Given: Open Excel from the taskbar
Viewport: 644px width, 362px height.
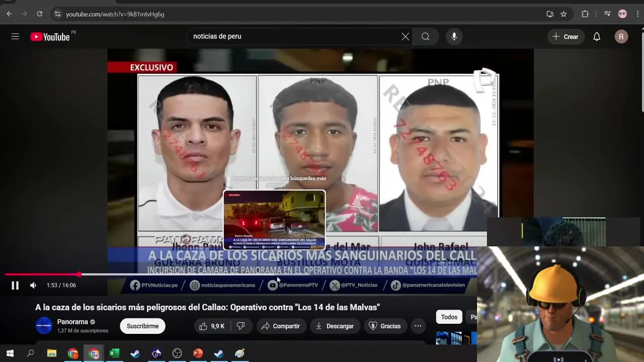Looking at the screenshot, I should tap(114, 353).
